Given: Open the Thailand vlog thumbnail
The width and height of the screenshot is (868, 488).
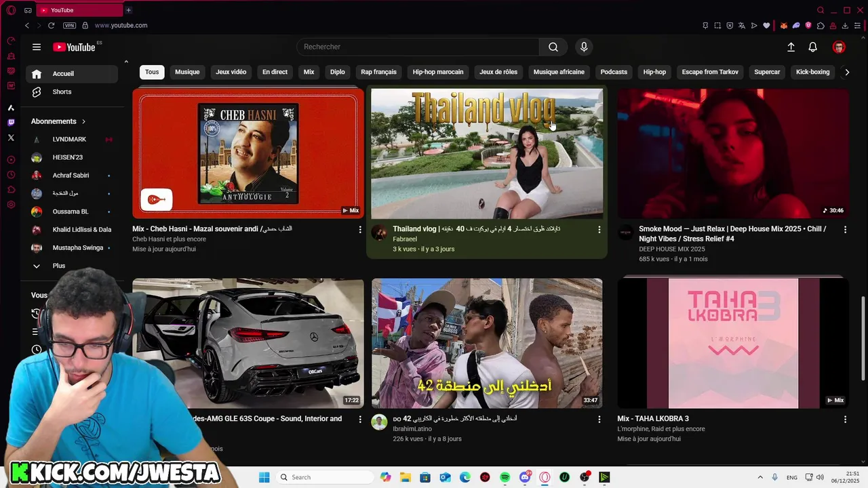Looking at the screenshot, I should [x=487, y=153].
